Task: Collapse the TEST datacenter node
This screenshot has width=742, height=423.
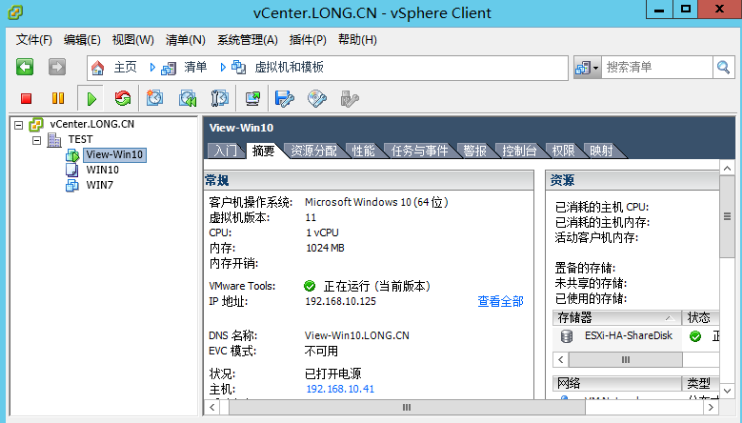Action: [x=36, y=140]
